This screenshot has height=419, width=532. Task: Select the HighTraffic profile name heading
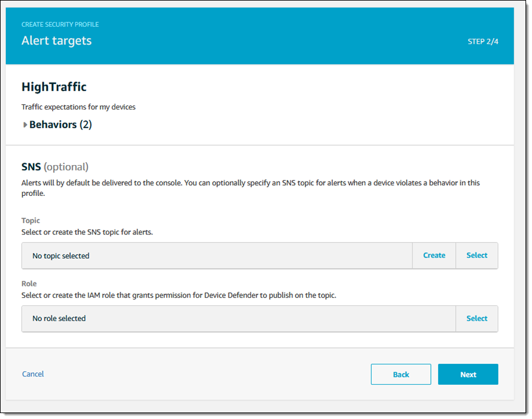tap(54, 87)
